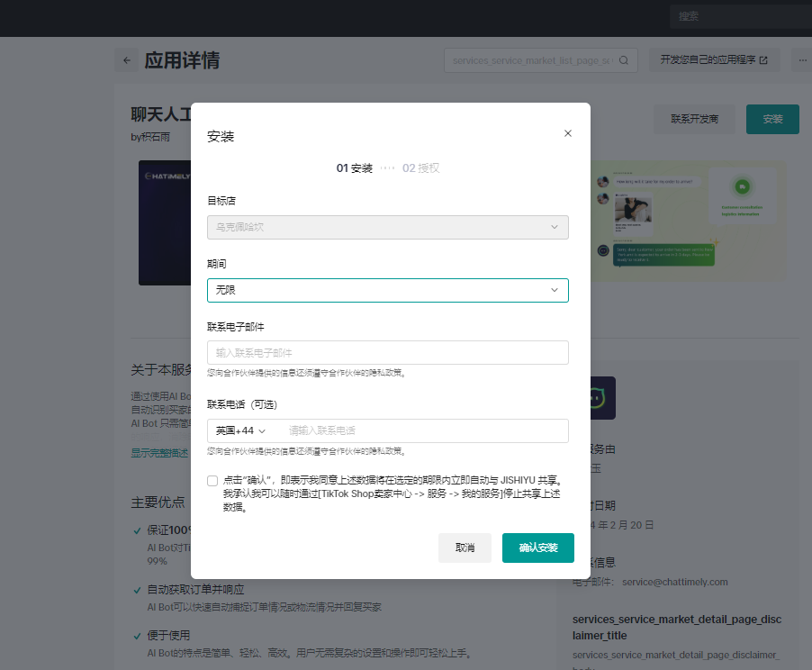This screenshot has height=670, width=812.
Task: Click the top 搜索 search box
Action: (x=738, y=16)
